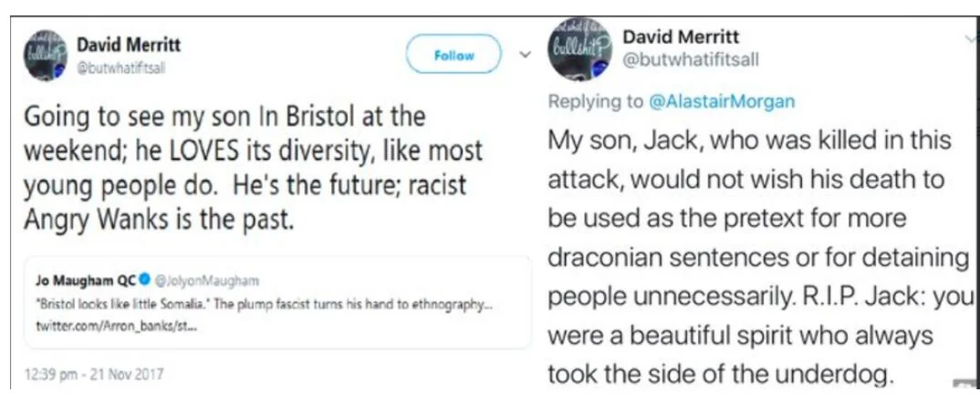Open the @AlastairMorgan profile link
Viewport: 980px width, 403px height.
[721, 102]
